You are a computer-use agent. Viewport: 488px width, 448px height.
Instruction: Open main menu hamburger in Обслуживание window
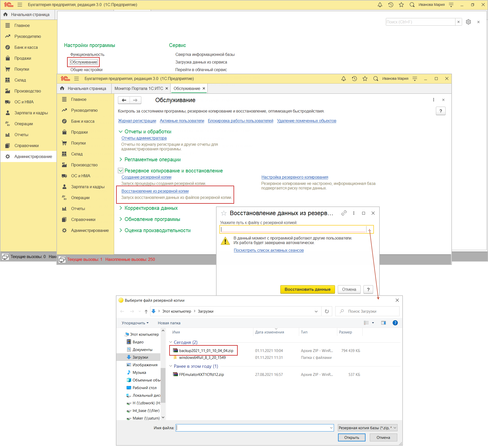click(77, 78)
